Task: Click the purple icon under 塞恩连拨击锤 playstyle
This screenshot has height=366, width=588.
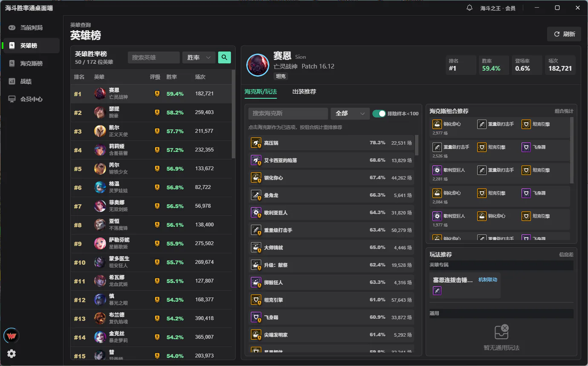Action: pos(437,291)
